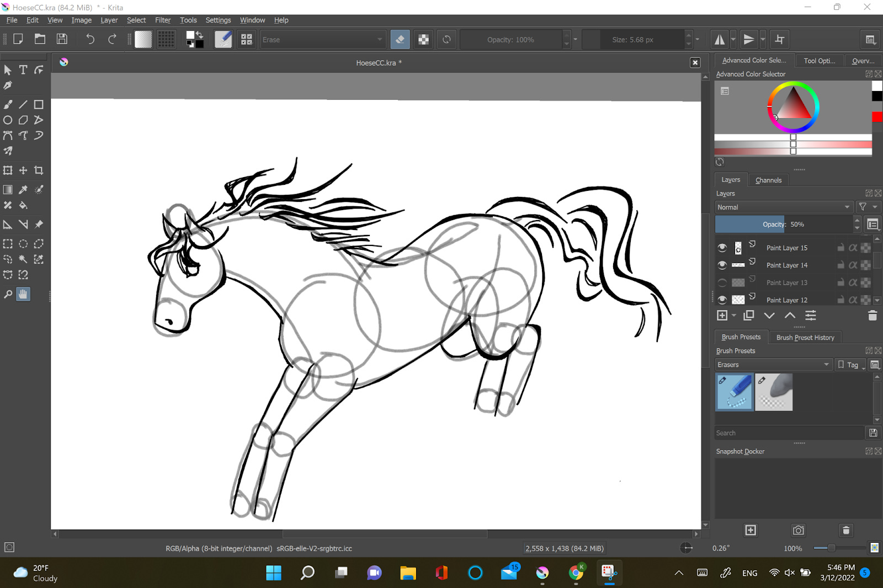Select the Crop tool
The height and width of the screenshot is (588, 883).
coord(39,170)
